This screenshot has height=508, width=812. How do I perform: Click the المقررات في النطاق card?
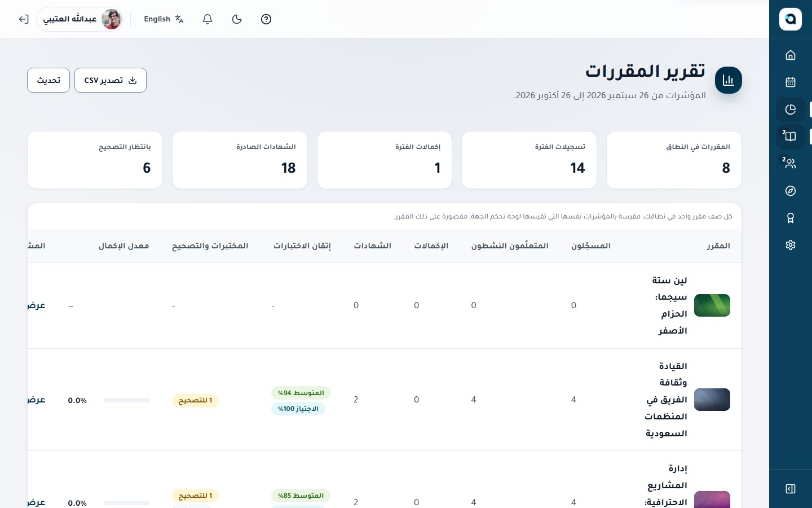point(674,160)
